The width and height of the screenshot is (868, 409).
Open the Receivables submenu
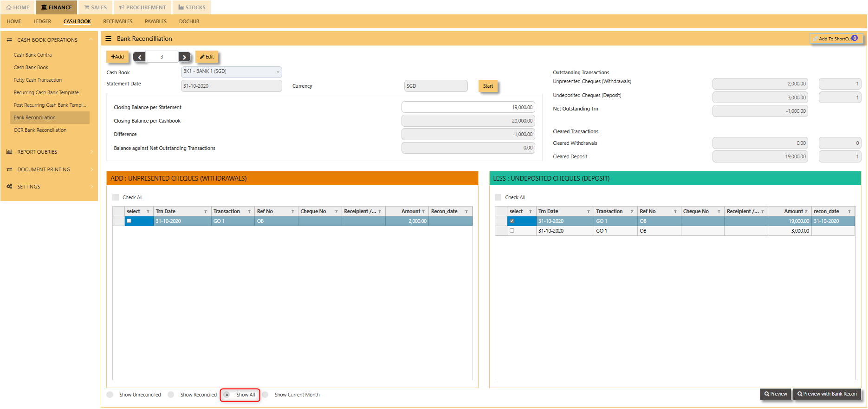pyautogui.click(x=118, y=21)
